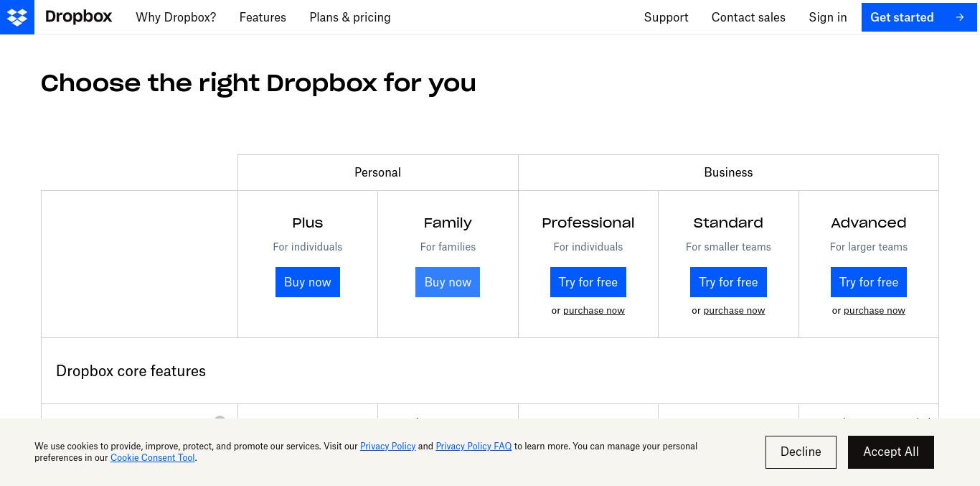
Task: Open the Support page link
Action: (x=666, y=17)
